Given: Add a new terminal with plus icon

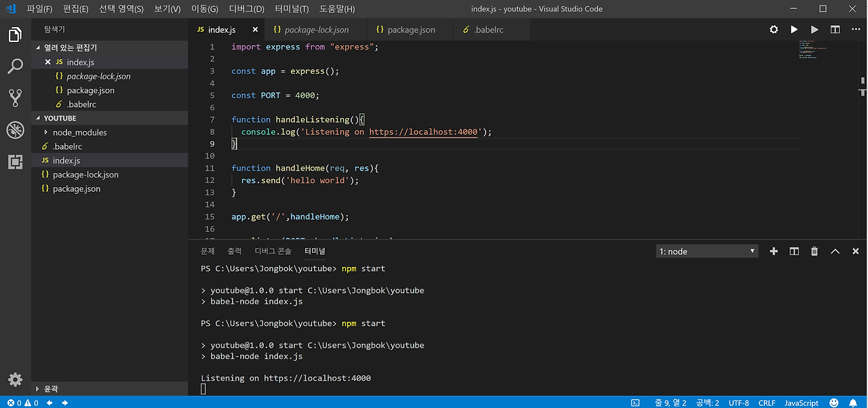Looking at the screenshot, I should pos(774,251).
